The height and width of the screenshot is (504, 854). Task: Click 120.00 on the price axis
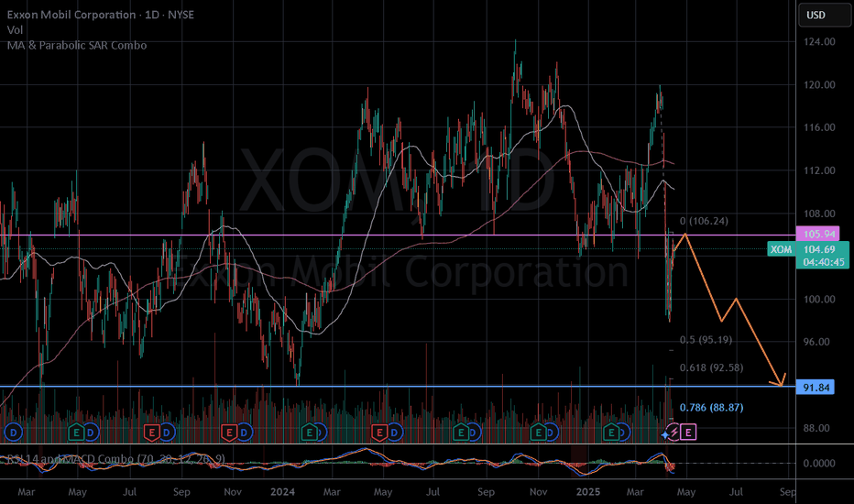(819, 84)
